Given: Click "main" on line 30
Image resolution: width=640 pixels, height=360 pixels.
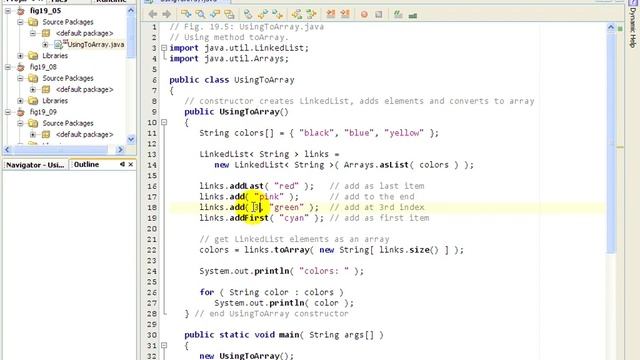Looking at the screenshot, I should coord(289,335).
